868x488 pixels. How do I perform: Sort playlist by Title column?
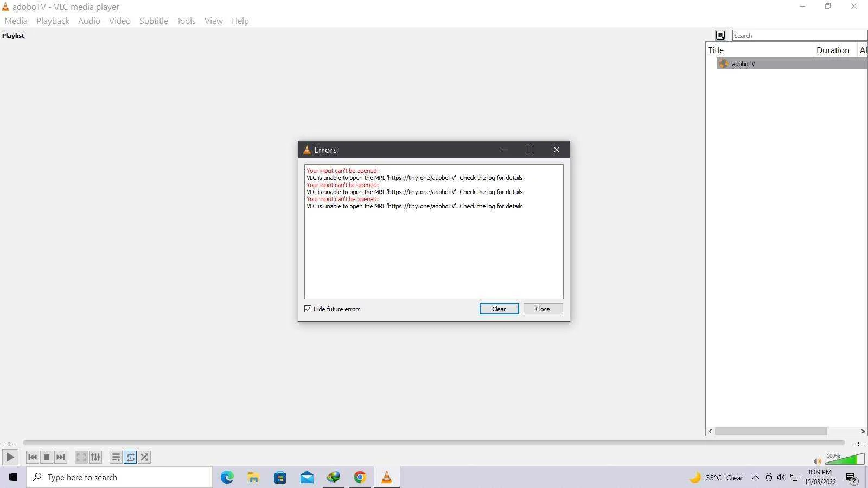pos(760,50)
